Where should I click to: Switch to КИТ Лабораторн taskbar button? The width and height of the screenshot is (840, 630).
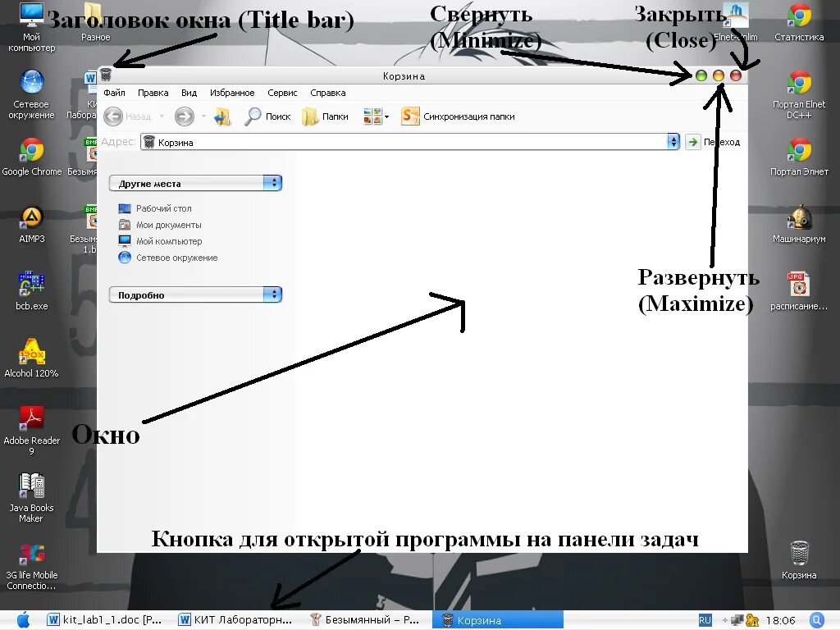pyautogui.click(x=237, y=620)
